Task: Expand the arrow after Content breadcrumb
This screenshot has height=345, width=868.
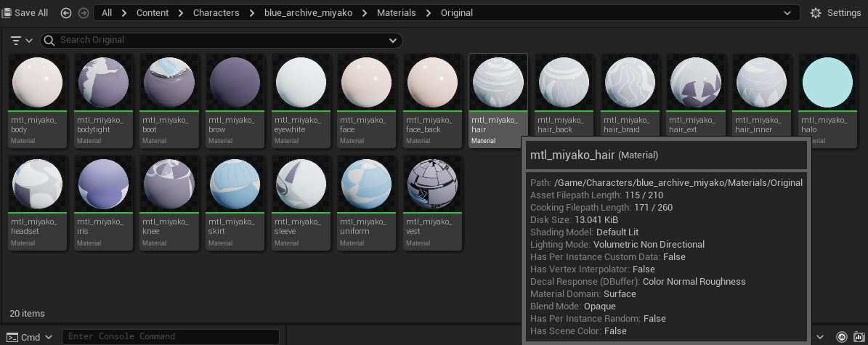Action: [181, 13]
